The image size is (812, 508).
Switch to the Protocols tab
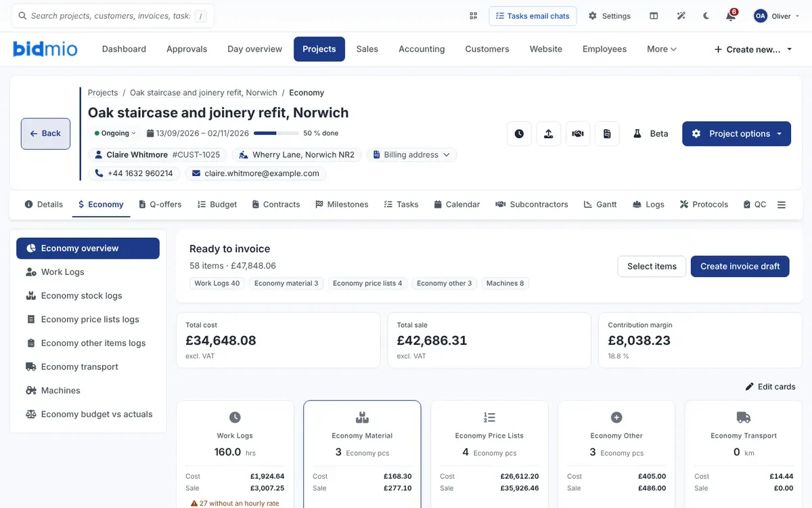tap(704, 205)
